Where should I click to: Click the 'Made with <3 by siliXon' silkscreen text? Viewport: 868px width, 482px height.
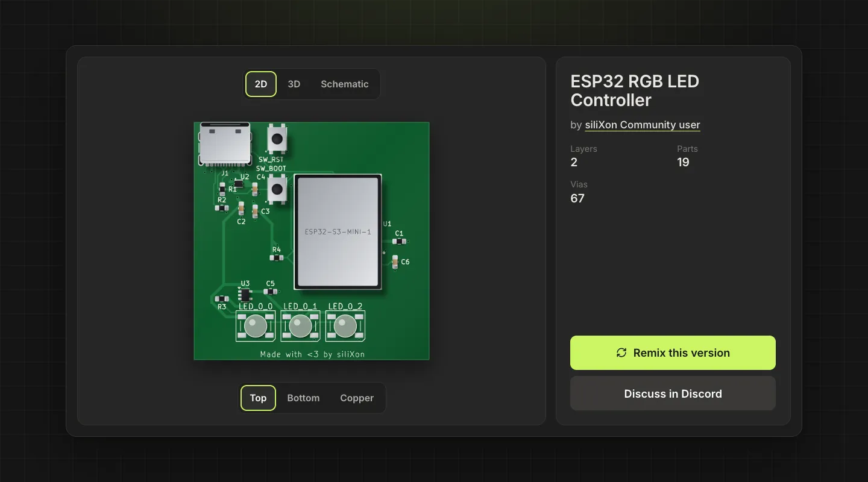point(312,354)
